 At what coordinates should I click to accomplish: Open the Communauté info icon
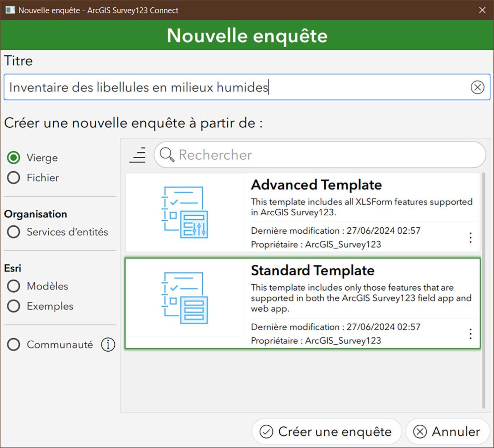click(108, 344)
